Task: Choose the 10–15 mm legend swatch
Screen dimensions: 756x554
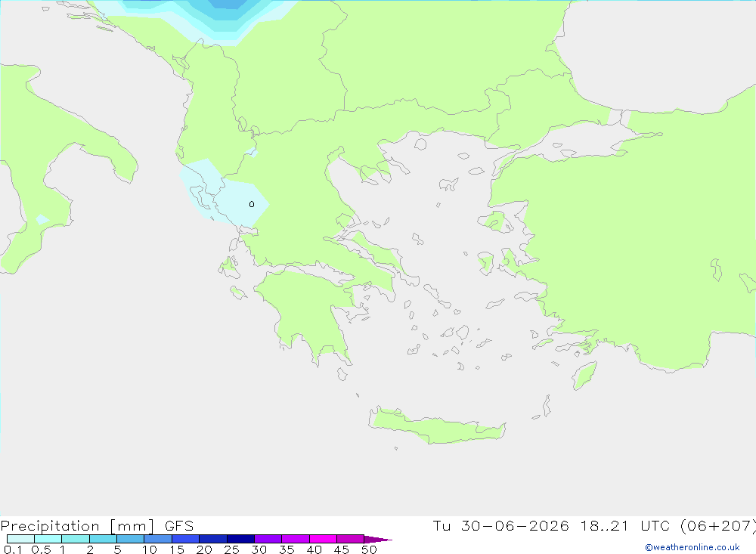Action: click(x=158, y=539)
